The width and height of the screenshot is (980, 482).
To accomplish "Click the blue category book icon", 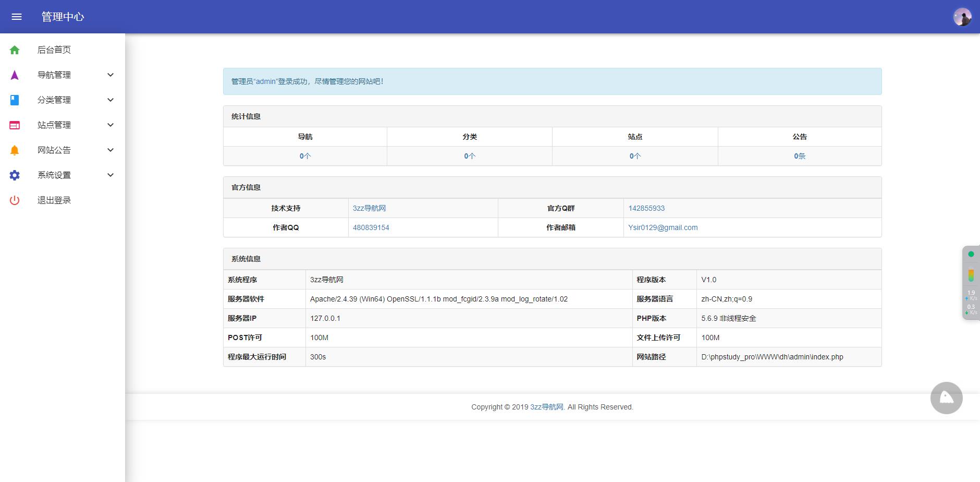I will click(15, 100).
